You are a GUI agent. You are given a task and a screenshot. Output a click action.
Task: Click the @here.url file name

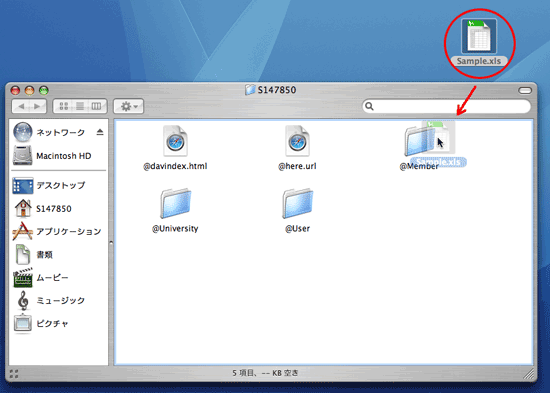[297, 166]
